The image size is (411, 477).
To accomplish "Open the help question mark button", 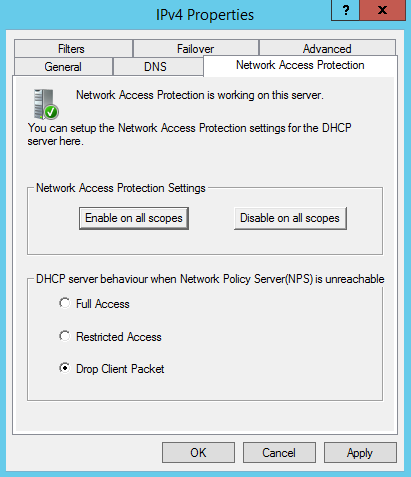I will (x=346, y=10).
